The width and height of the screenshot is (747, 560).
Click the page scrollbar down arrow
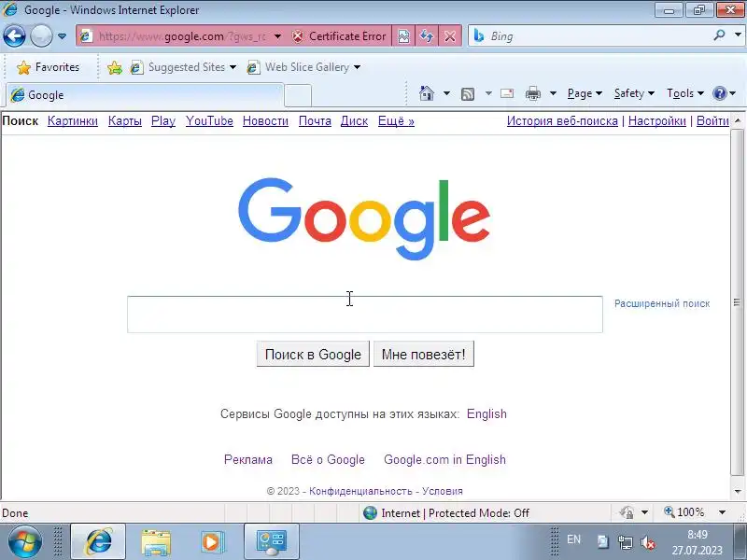pos(738,492)
